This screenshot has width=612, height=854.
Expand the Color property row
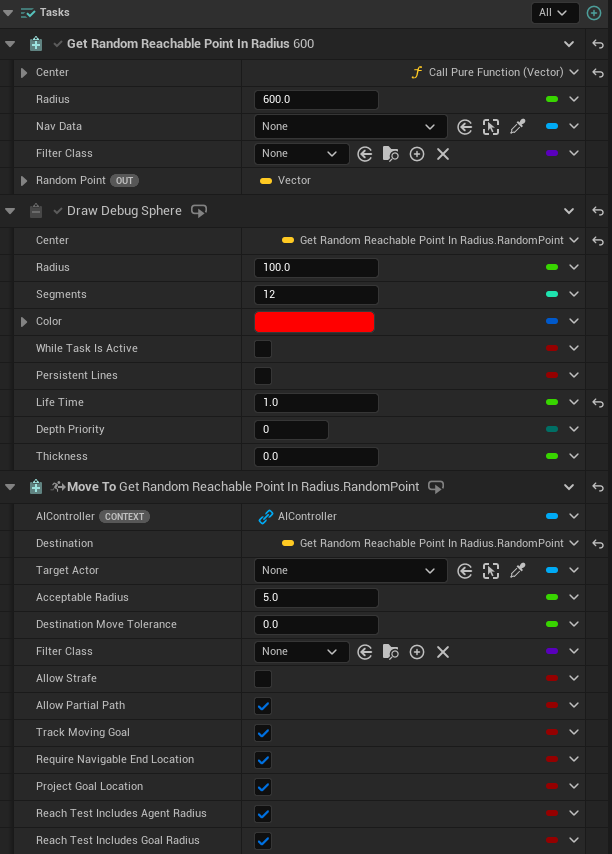click(x=23, y=321)
